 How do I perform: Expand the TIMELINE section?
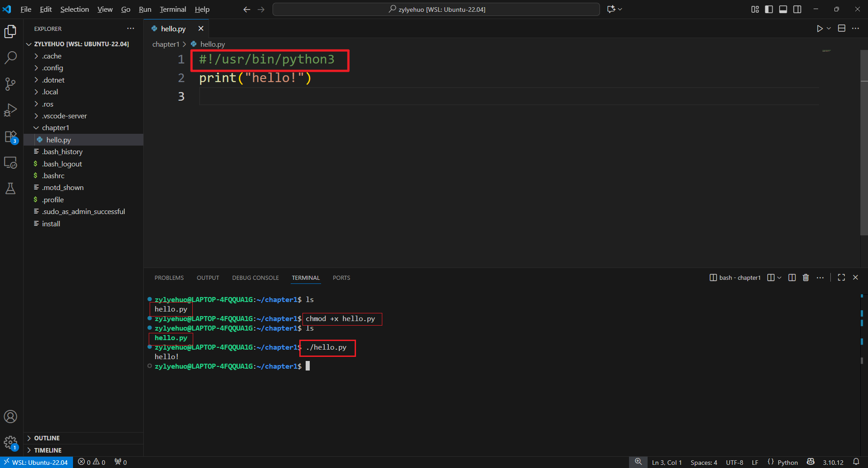[x=83, y=450]
